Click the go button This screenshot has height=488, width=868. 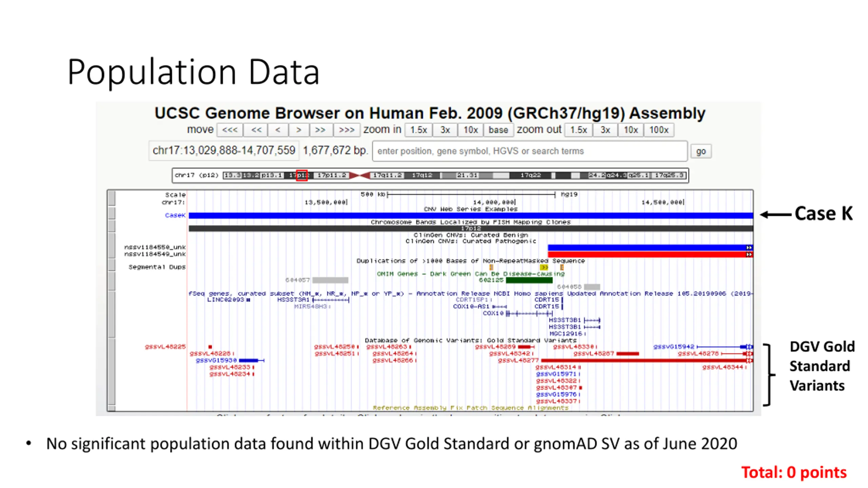tap(701, 151)
